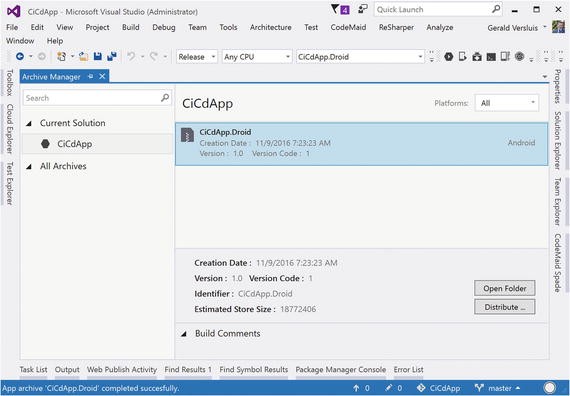Click the feedback icon beside Quick Launch
This screenshot has height=396, width=570.
pos(362,9)
